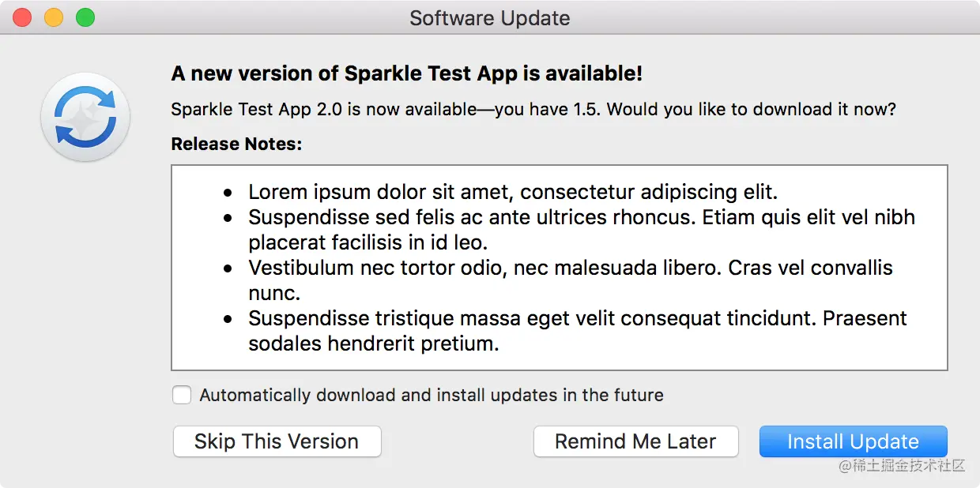Click the 稀土掘金技术社区 watermark

(x=901, y=465)
